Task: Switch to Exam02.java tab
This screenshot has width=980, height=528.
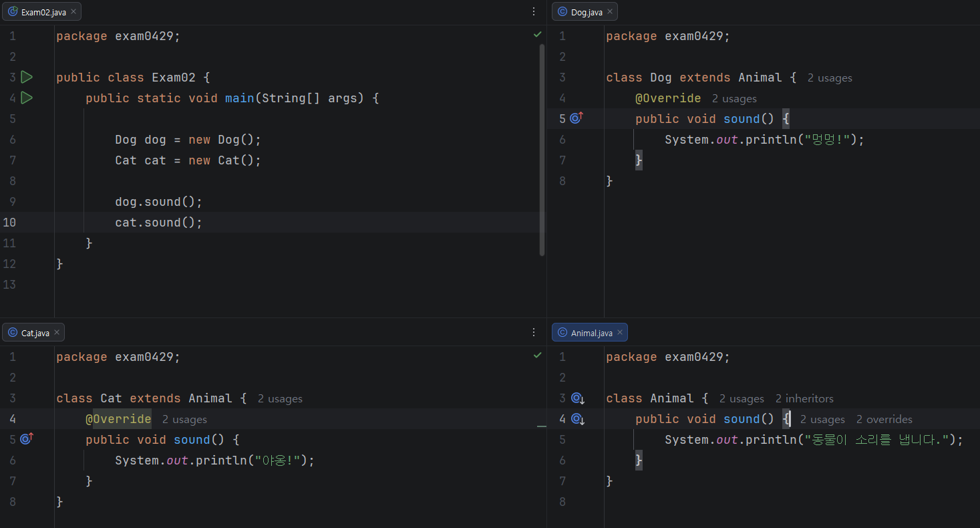Action: (x=41, y=12)
